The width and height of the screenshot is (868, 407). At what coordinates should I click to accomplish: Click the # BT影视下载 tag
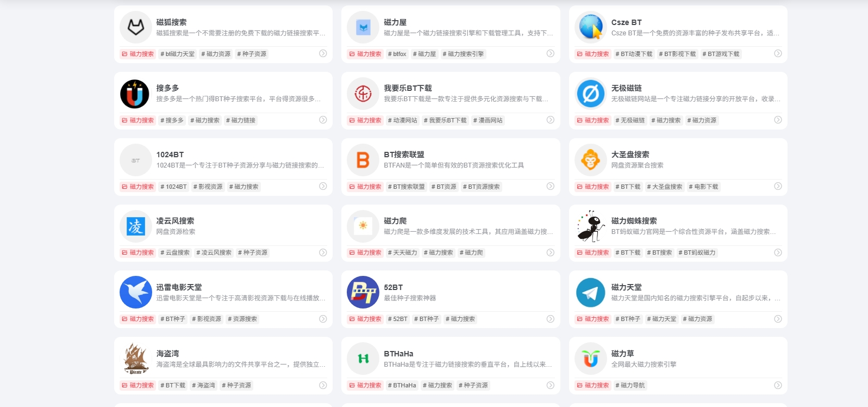pos(677,54)
